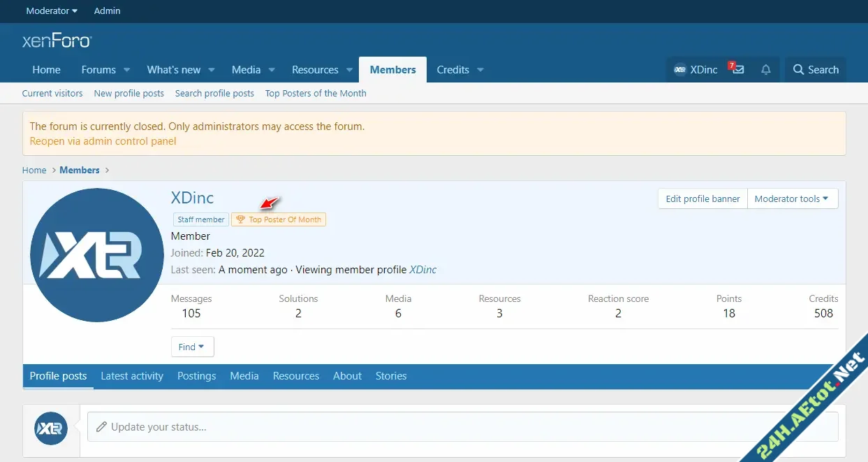This screenshot has height=462, width=868.
Task: Open the Postings tab
Action: click(x=196, y=376)
